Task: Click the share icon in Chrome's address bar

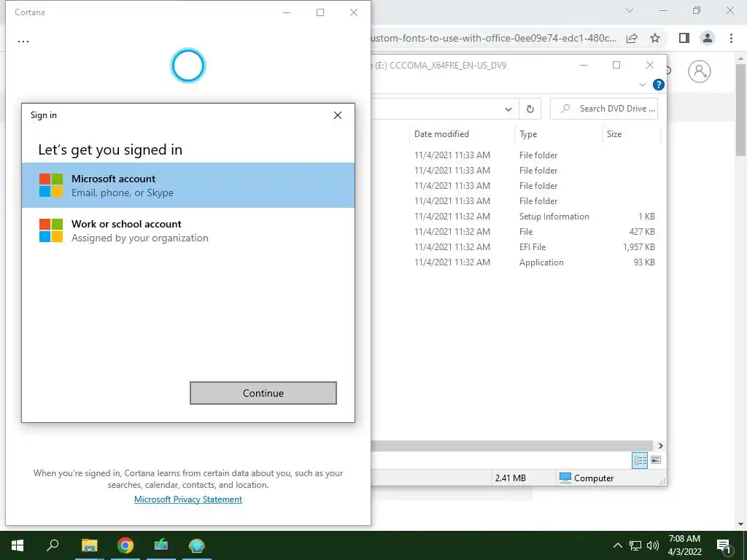Action: 632,38
